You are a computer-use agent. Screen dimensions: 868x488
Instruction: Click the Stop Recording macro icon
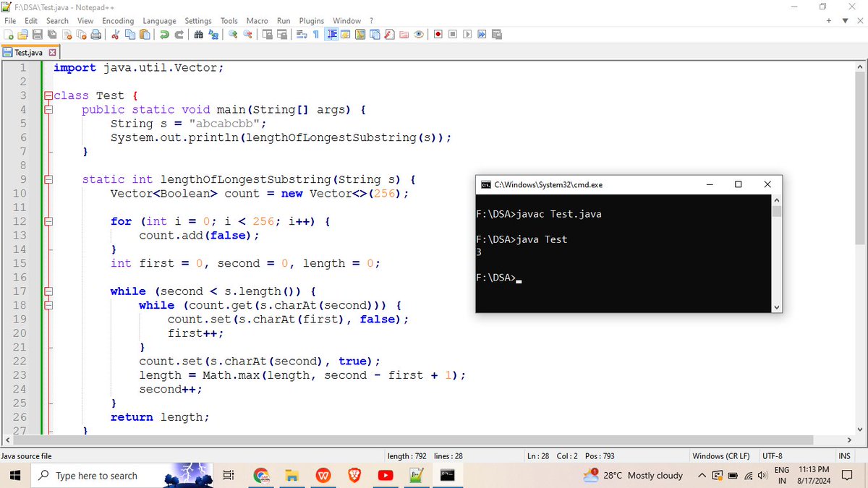[453, 35]
